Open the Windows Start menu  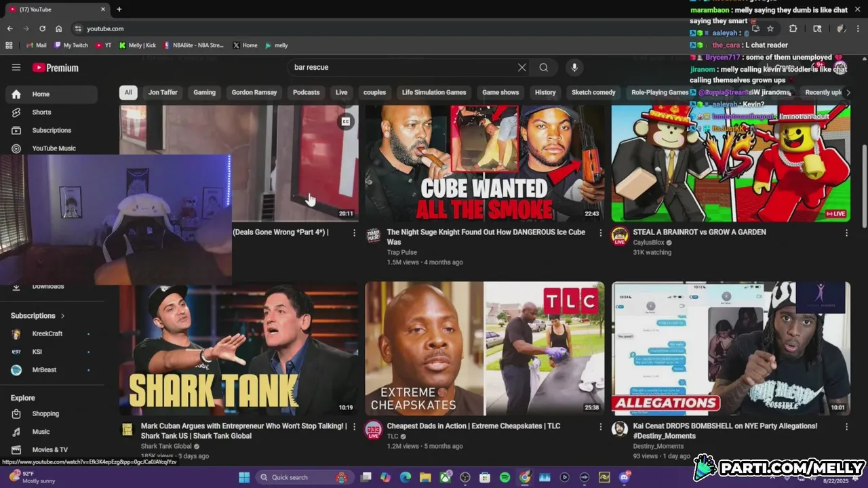coord(243,477)
